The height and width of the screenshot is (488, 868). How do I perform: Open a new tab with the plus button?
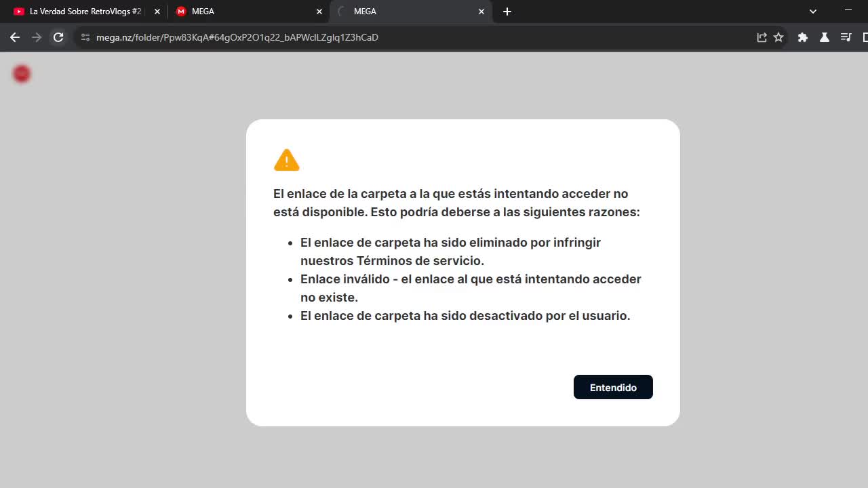click(507, 12)
